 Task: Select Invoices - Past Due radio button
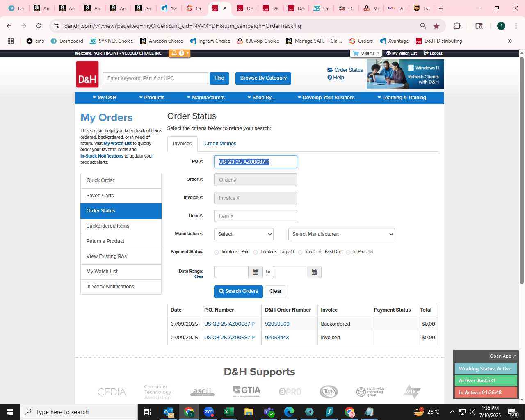point(300,252)
